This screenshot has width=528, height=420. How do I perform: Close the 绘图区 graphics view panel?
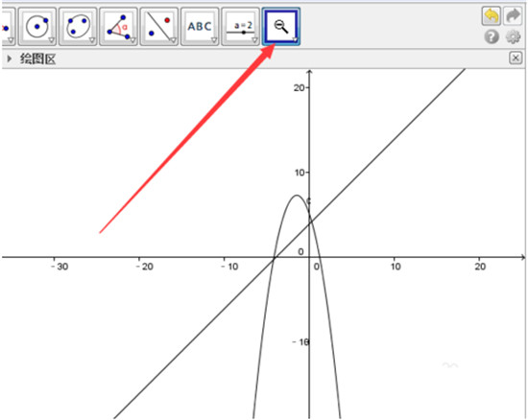coord(516,58)
